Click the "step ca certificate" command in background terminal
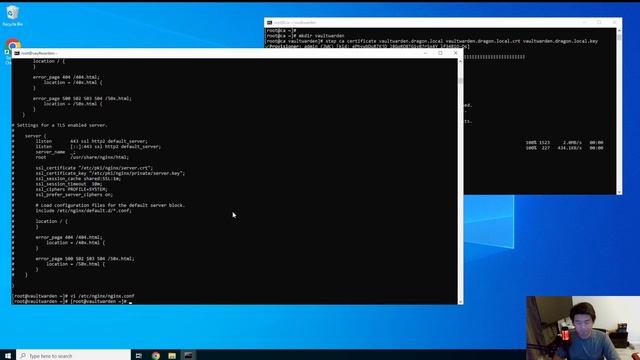 [x=462, y=41]
